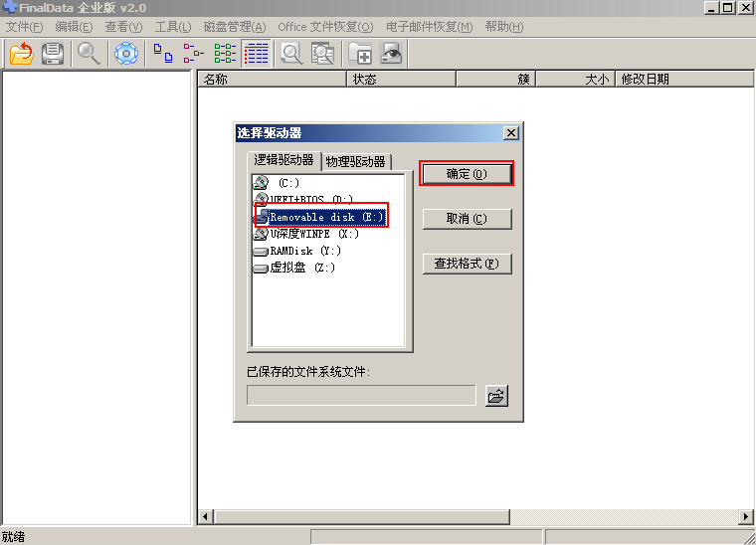Click the save disk toolbar icon

coord(53,53)
